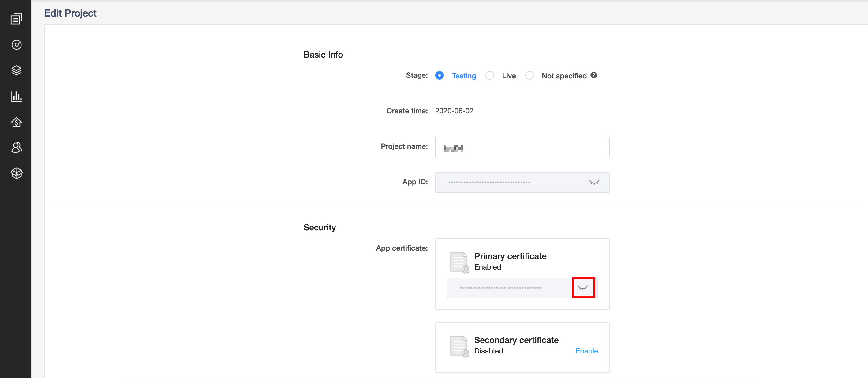This screenshot has height=378, width=868.
Task: Click the billing house dollar icon
Action: click(16, 122)
